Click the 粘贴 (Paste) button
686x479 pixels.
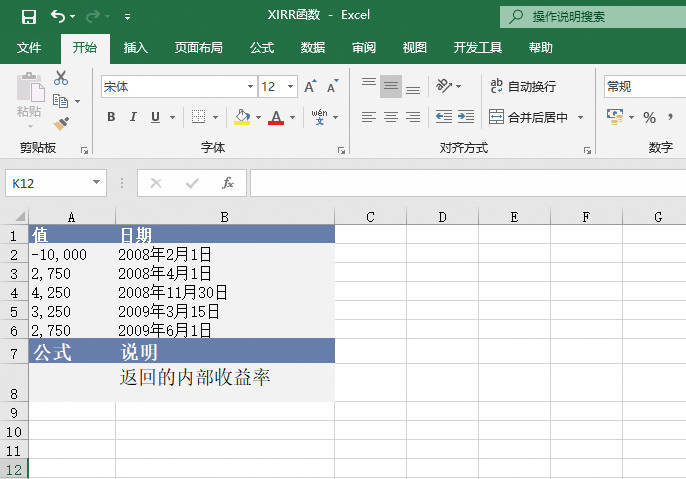point(29,98)
